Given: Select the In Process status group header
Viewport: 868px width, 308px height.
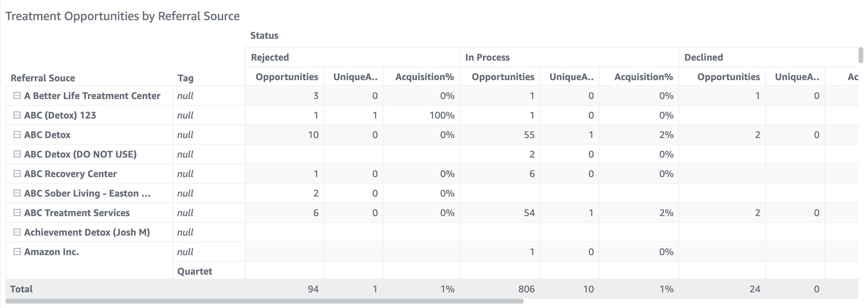Looking at the screenshot, I should coord(487,57).
